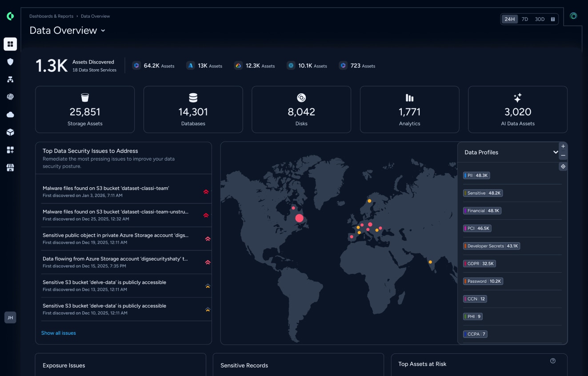Open the fingerprint classification icon in sidebar

pyautogui.click(x=10, y=97)
